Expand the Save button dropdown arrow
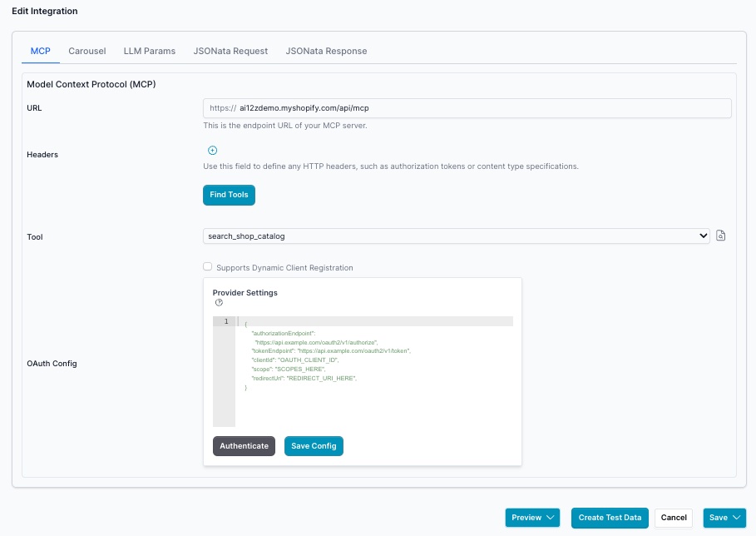The image size is (756, 536). click(735, 517)
